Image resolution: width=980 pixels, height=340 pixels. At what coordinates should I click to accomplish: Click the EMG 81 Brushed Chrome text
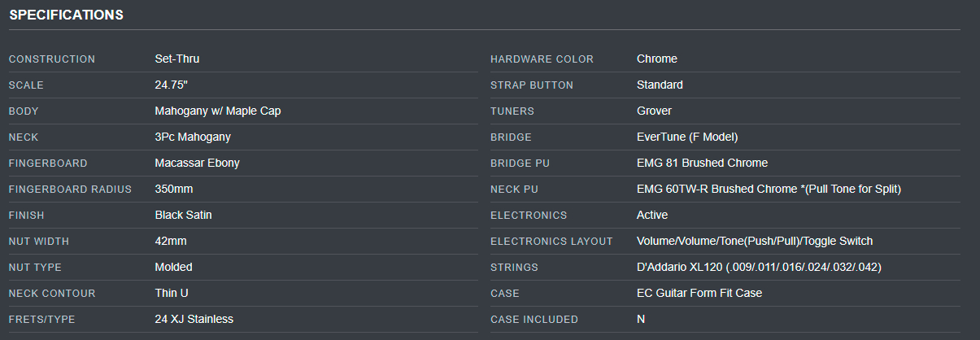(702, 163)
